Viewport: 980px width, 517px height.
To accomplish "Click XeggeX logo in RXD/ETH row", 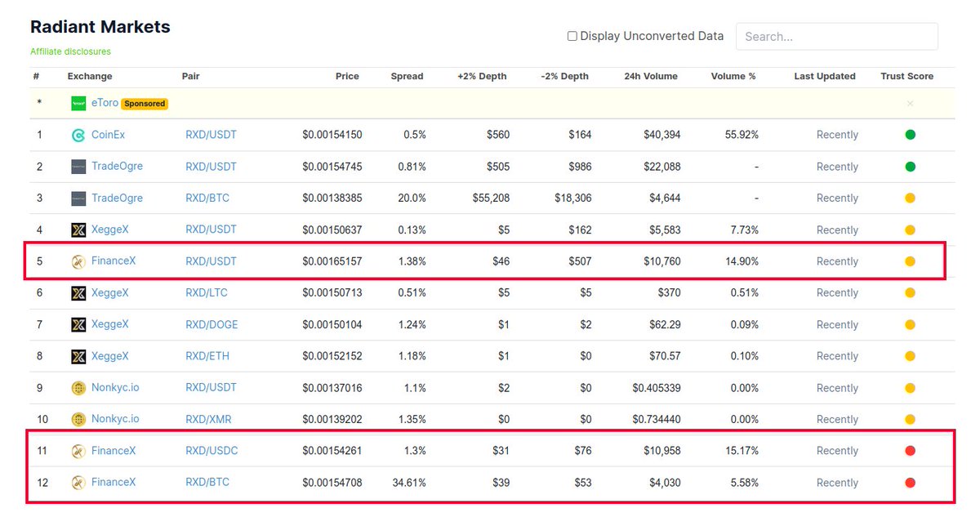I will click(78, 356).
